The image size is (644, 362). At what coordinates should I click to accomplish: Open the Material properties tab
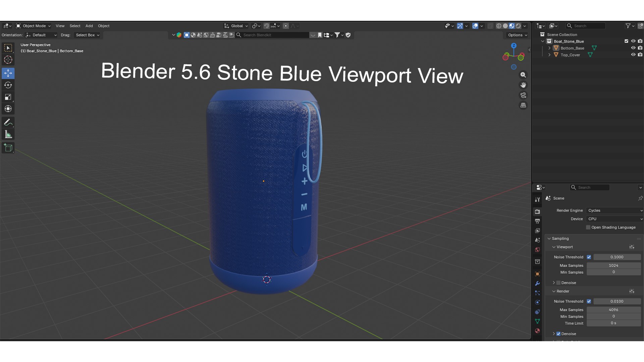point(537,331)
